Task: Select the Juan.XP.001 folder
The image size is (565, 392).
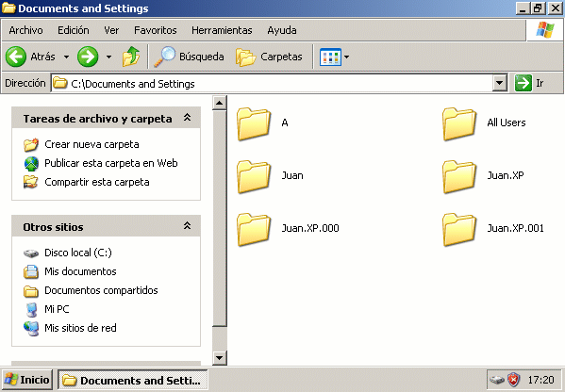Action: click(x=459, y=229)
